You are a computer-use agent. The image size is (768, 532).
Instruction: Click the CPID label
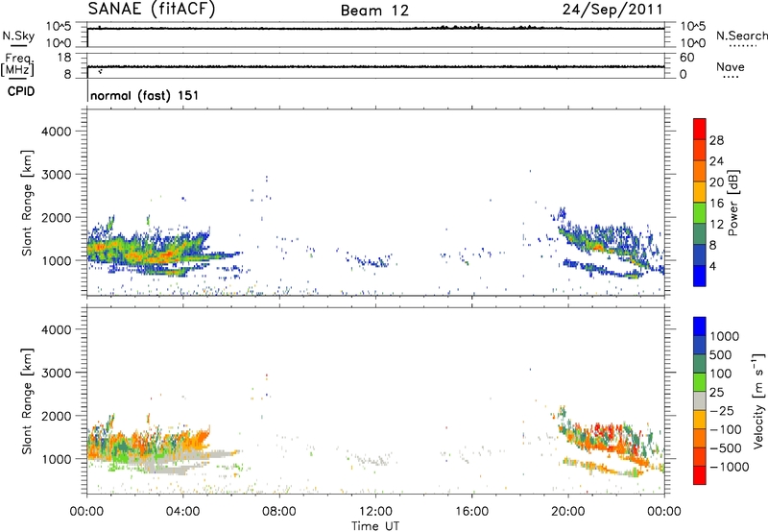pyautogui.click(x=21, y=91)
